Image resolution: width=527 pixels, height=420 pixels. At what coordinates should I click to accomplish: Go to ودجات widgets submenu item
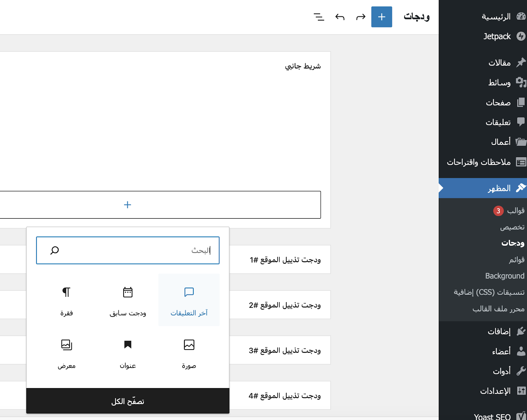pyautogui.click(x=513, y=243)
